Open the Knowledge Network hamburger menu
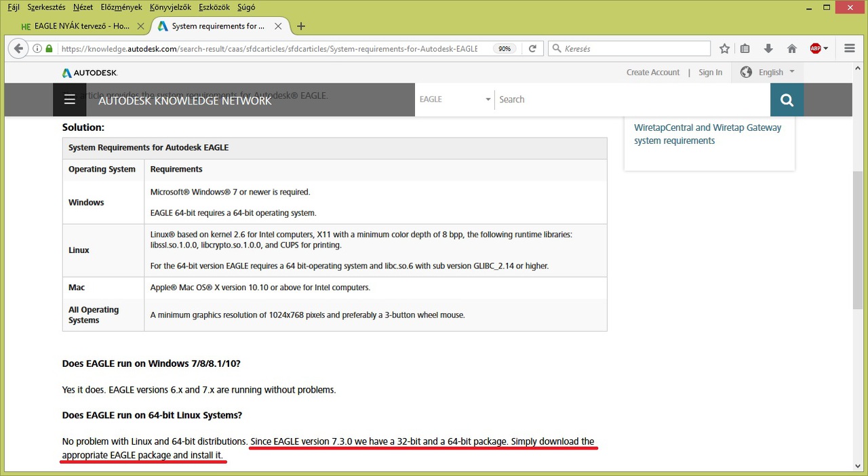Image resolution: width=868 pixels, height=476 pixels. click(69, 100)
